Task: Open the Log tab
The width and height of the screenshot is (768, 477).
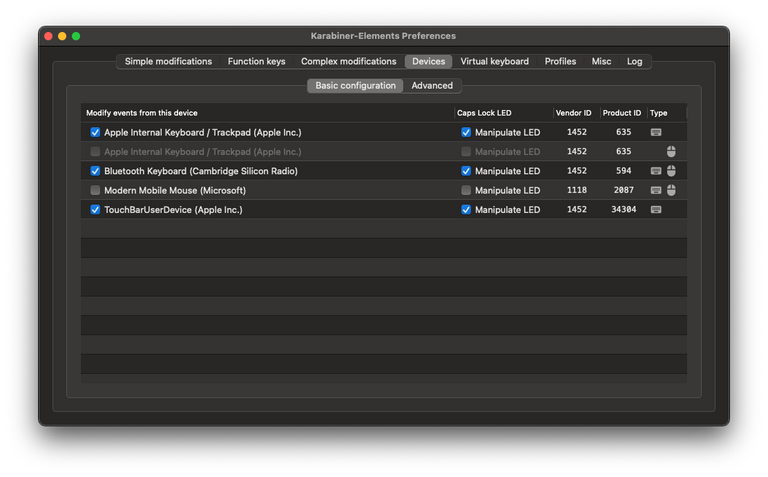Action: pos(634,61)
